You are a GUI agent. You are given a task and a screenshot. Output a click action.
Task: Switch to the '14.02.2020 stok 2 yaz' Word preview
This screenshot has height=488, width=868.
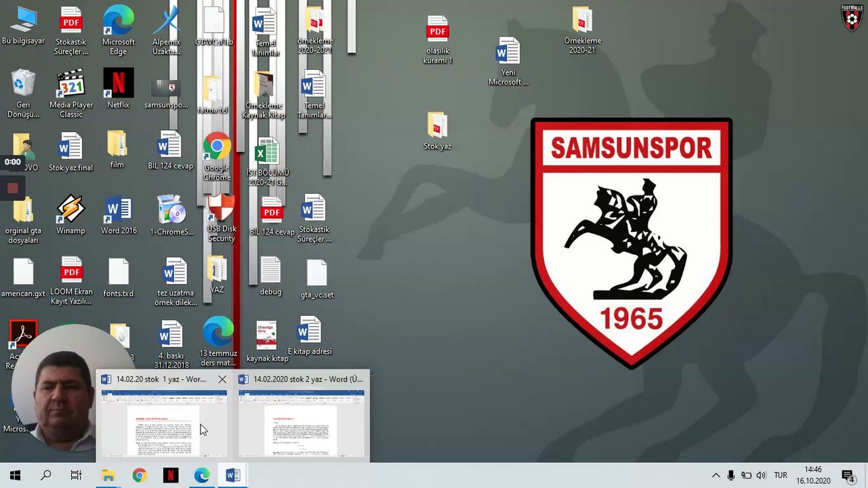302,416
